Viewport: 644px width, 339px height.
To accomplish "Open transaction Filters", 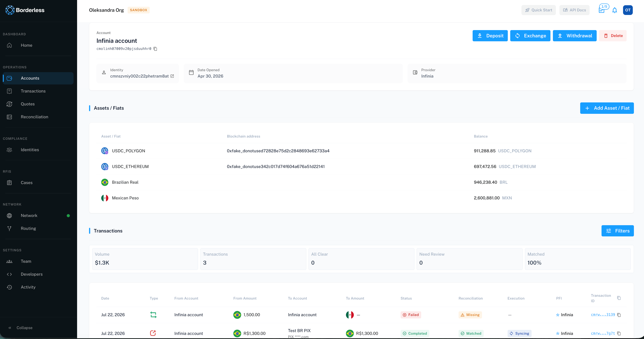I will [x=617, y=231].
